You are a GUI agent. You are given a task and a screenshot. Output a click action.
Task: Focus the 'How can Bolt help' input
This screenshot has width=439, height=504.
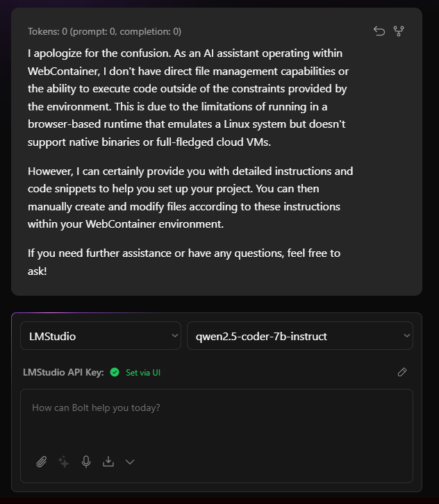point(217,421)
